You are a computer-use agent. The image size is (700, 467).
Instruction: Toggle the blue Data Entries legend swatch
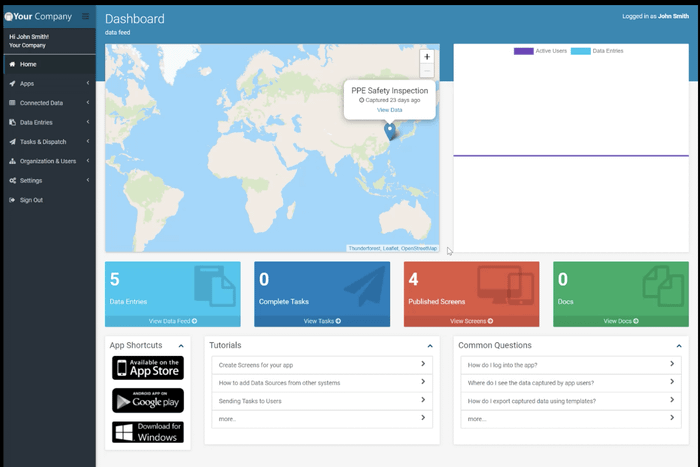[581, 51]
